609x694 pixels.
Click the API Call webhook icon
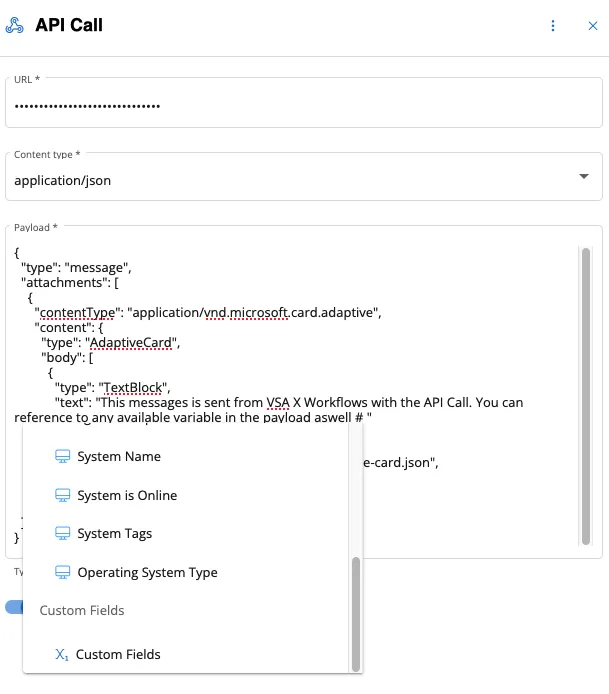[15, 26]
